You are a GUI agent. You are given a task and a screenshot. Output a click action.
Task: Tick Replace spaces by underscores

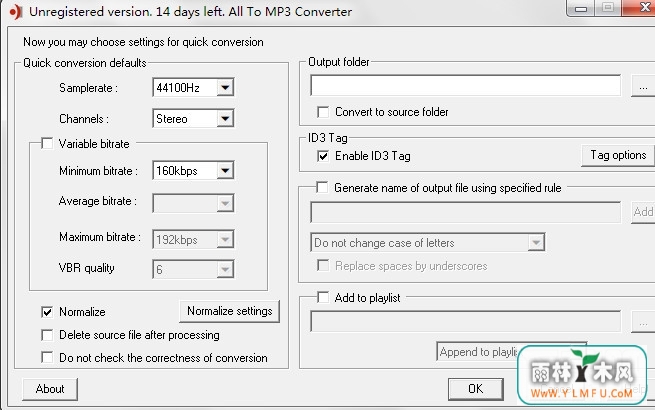(323, 266)
